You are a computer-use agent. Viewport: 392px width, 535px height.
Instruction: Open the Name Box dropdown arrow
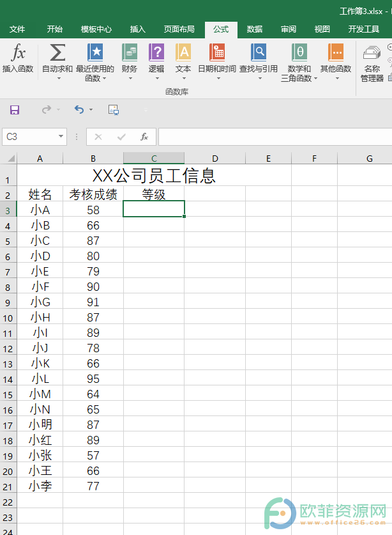61,137
